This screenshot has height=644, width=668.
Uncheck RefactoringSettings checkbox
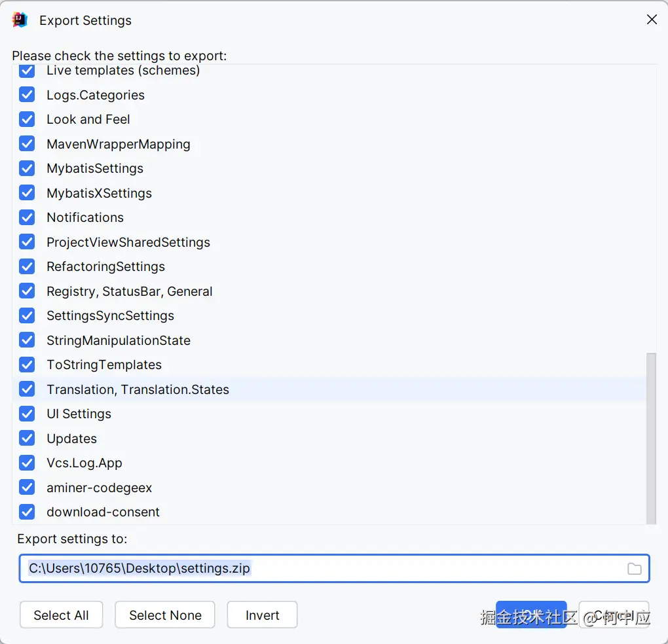[27, 266]
